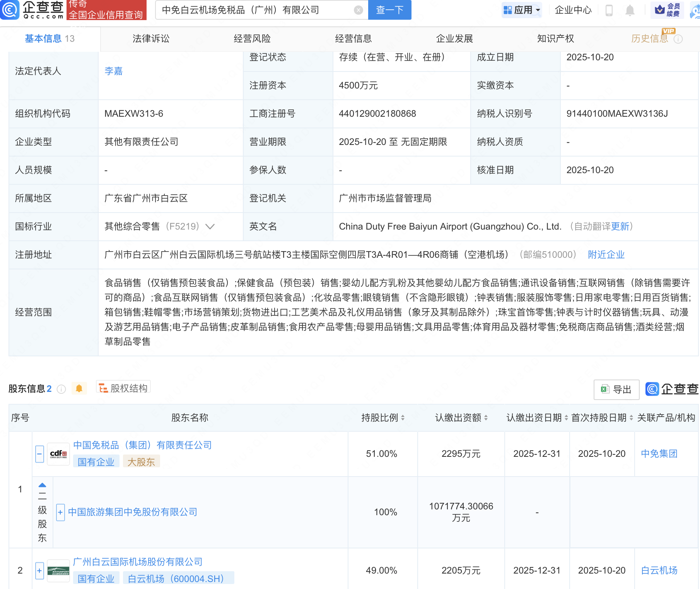Open the mobile phone app icon
Image resolution: width=700 pixels, height=589 pixels.
click(x=609, y=10)
